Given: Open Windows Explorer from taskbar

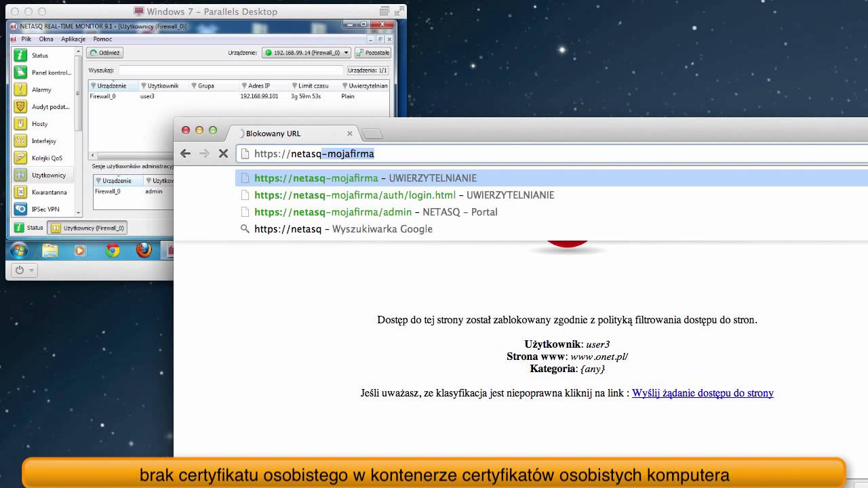Looking at the screenshot, I should pyautogui.click(x=50, y=250).
